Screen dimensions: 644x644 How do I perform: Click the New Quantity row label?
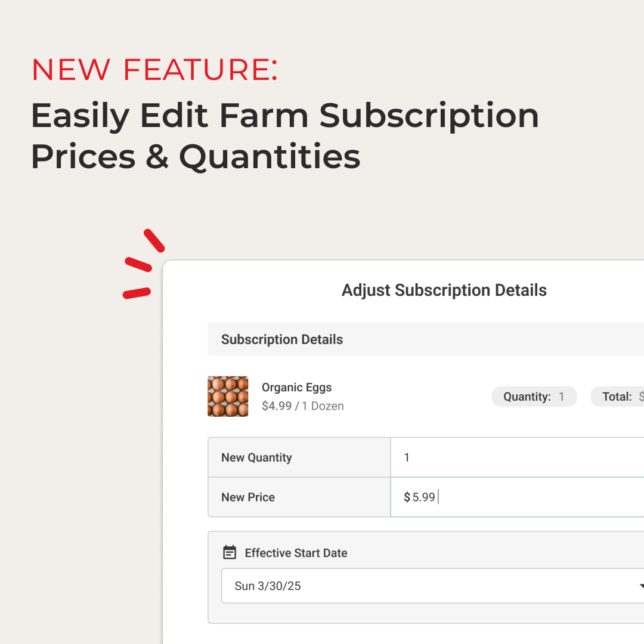tap(256, 458)
